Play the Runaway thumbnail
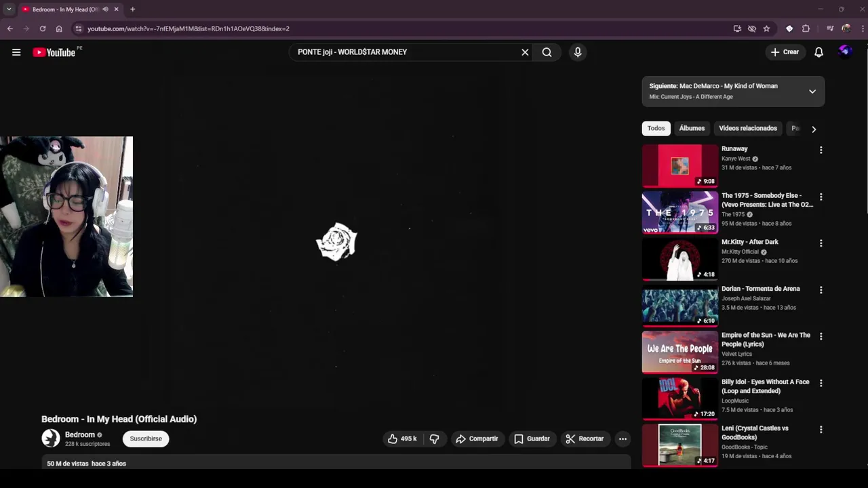868x488 pixels. coord(679,165)
